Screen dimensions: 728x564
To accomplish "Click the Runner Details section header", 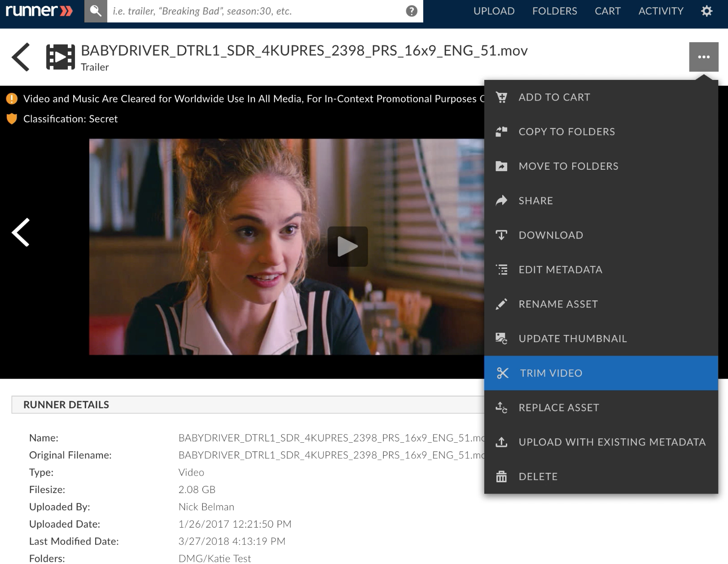I will point(248,405).
